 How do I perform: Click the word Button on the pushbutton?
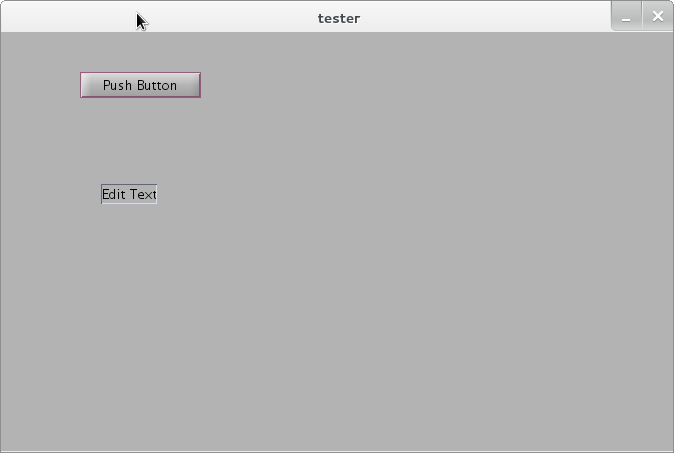coord(157,85)
